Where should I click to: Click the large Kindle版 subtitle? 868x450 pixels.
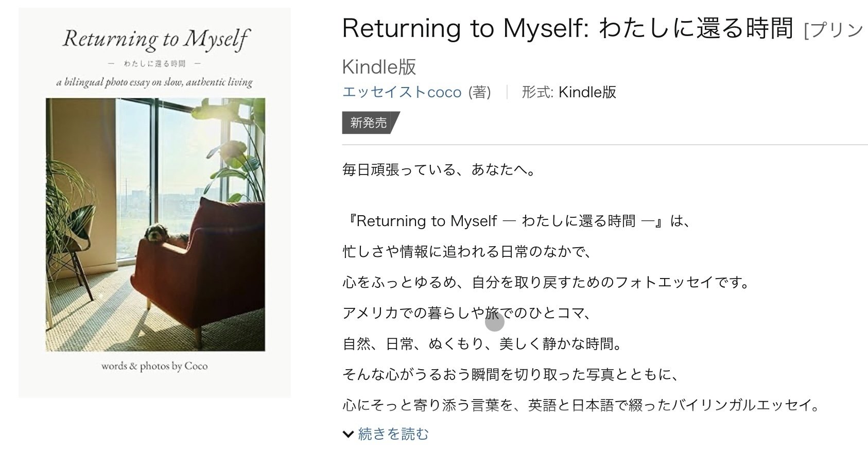click(379, 67)
